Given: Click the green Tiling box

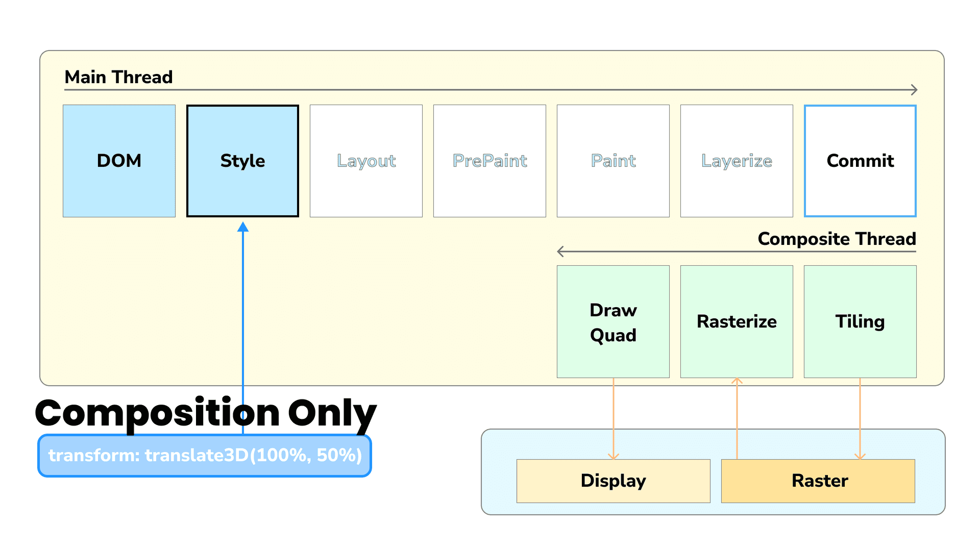Looking at the screenshot, I should click(x=860, y=322).
